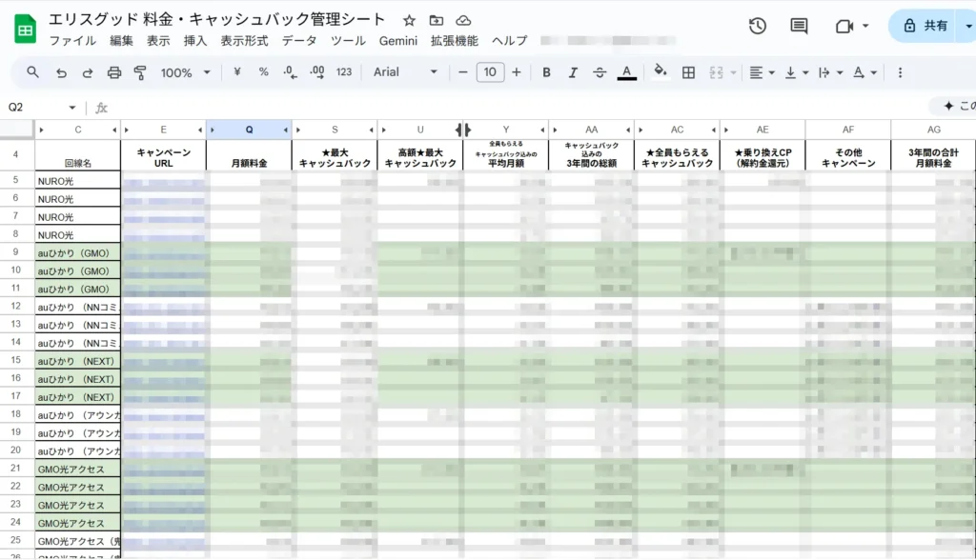Screen dimensions: 976x560
Task: Select the fill color tool
Action: (658, 71)
